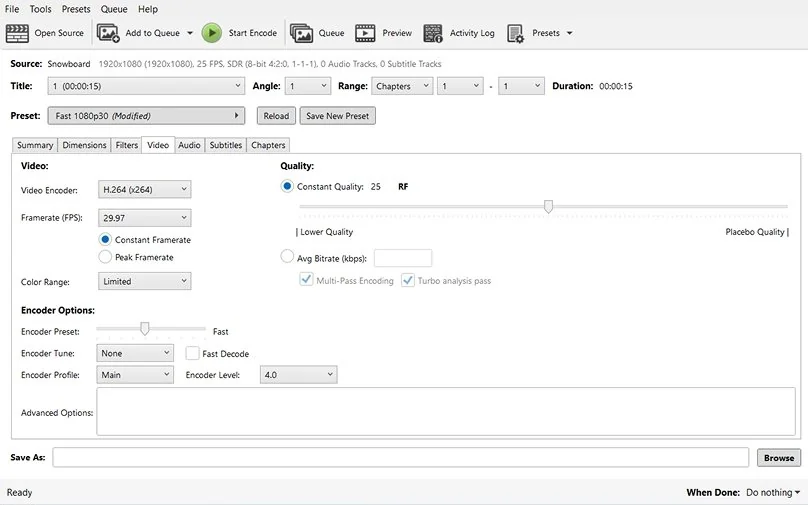
Task: Open the Activity Log icon
Action: pos(433,33)
